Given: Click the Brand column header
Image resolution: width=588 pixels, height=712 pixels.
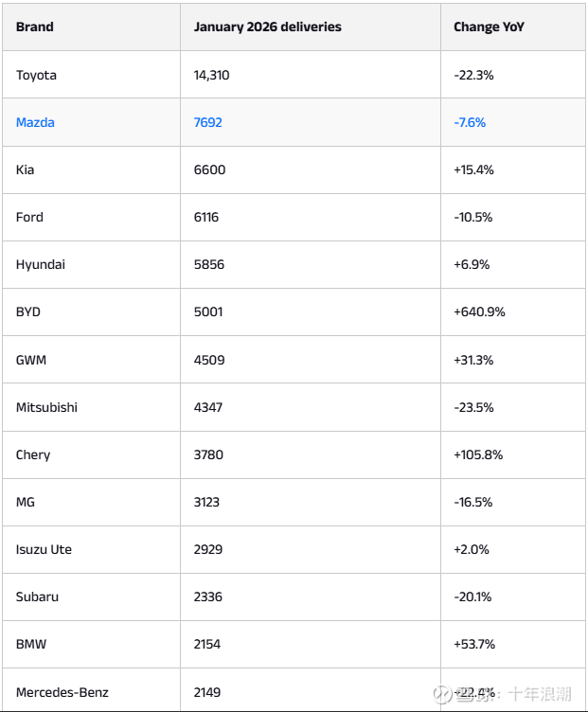Looking at the screenshot, I should (x=34, y=27).
